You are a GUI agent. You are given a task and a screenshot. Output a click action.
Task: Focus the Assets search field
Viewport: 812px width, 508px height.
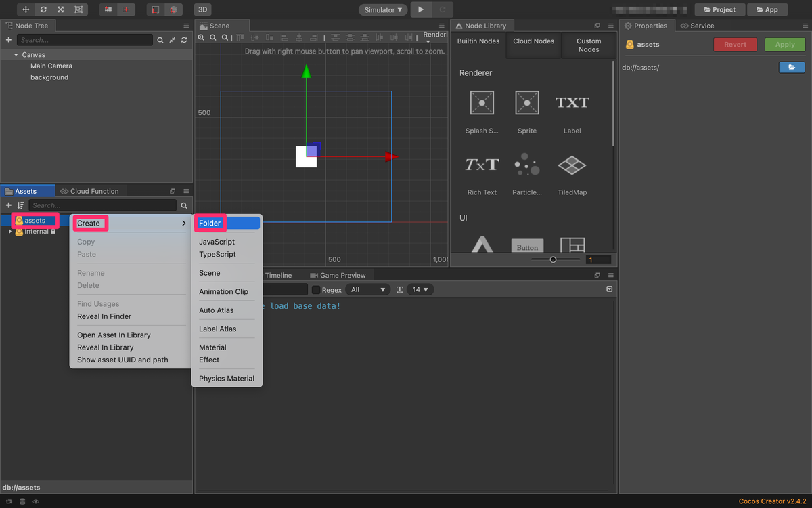click(x=102, y=205)
